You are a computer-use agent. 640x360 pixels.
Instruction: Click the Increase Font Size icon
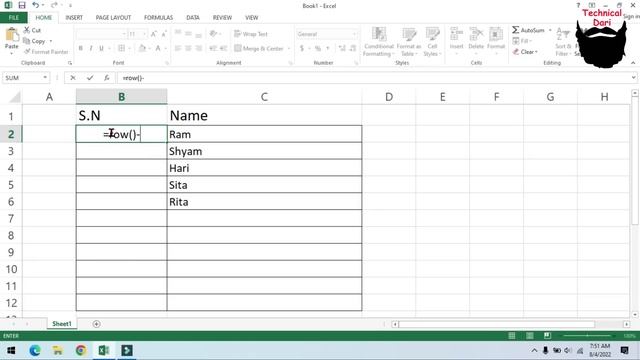coord(153,34)
